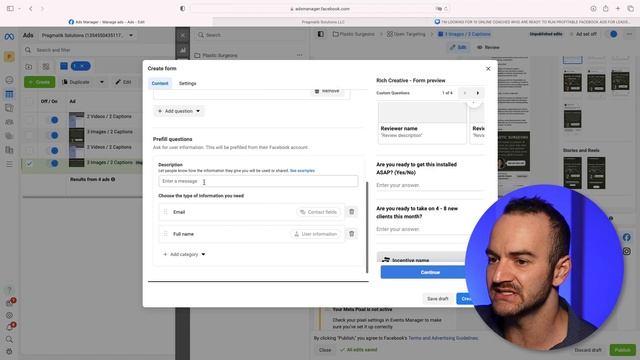Viewport: 640px width, 360px height.
Task: Click Discard draft at the bottom
Action: 588,350
